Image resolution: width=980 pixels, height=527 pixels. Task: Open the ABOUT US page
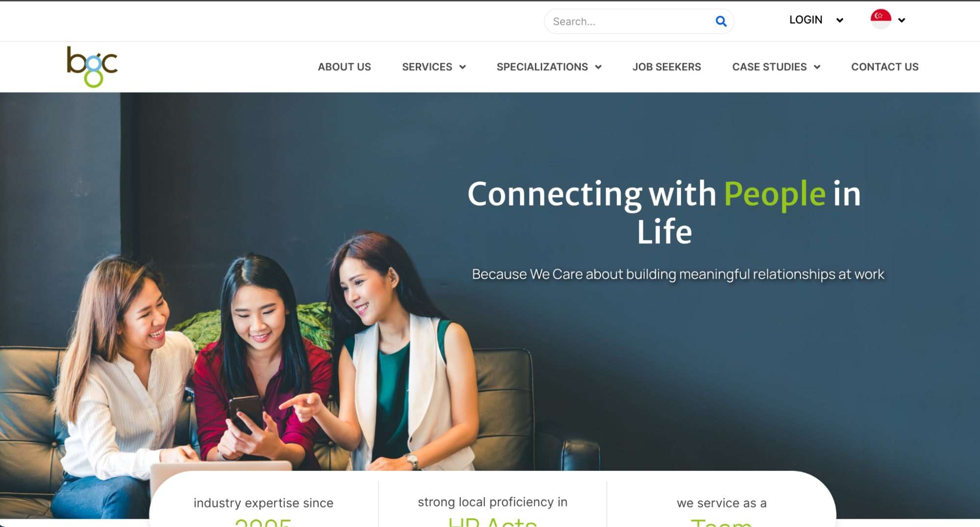[x=344, y=67]
